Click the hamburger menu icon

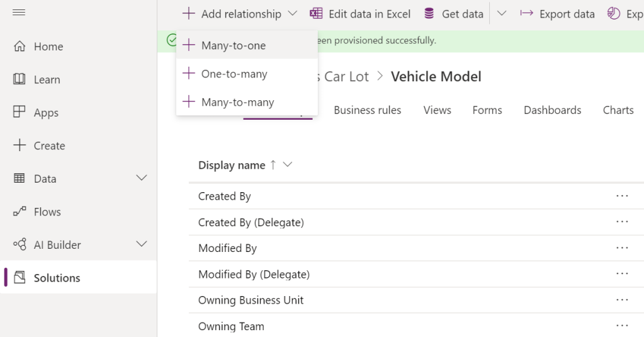(19, 13)
